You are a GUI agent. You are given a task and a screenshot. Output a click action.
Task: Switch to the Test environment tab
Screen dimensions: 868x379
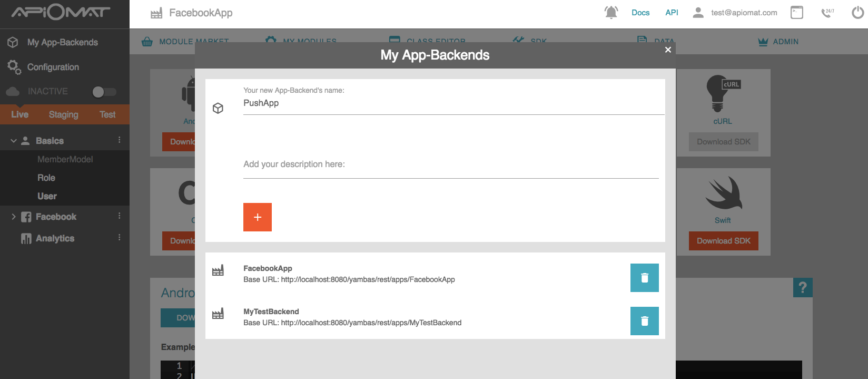(107, 114)
